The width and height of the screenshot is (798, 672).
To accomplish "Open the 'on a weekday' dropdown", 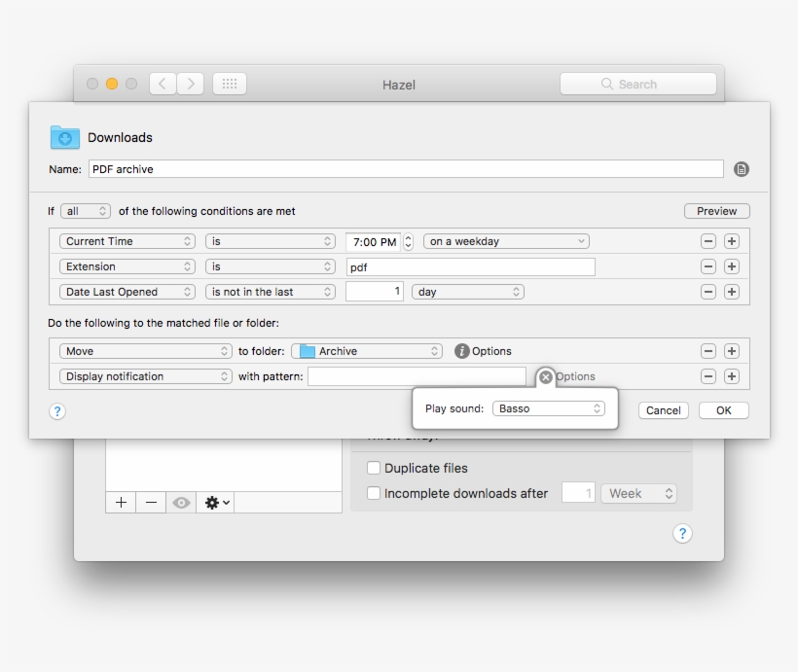I will [x=507, y=241].
